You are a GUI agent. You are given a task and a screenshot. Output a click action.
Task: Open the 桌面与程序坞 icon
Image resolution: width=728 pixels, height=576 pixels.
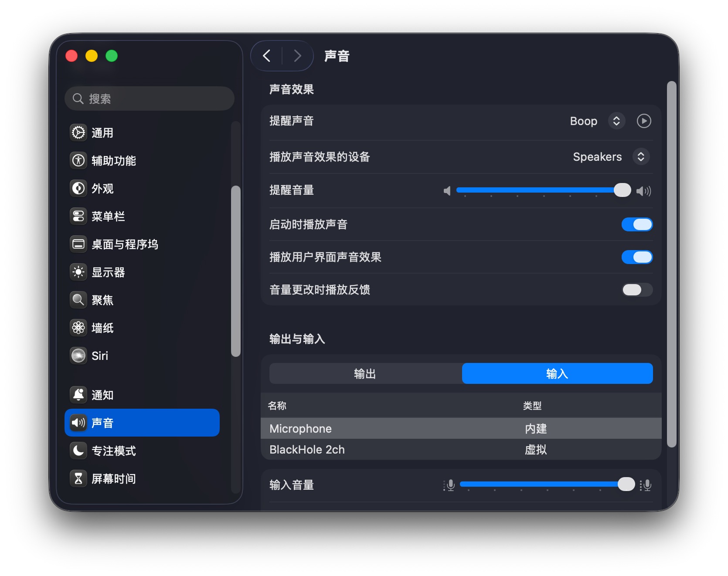pos(78,244)
